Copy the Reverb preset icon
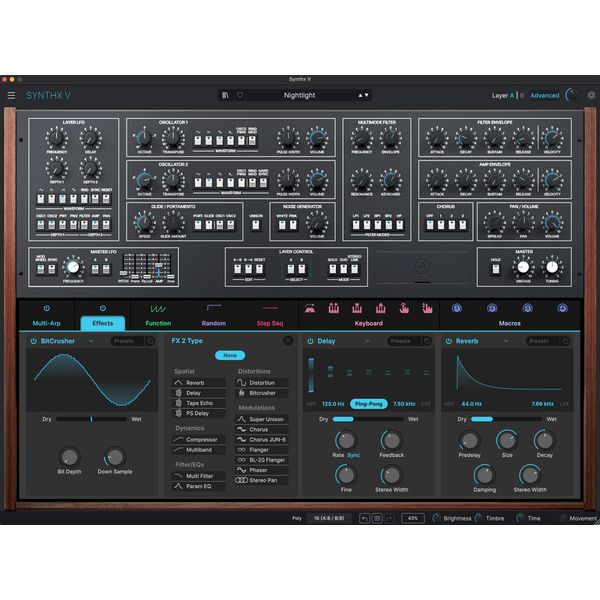The height and width of the screenshot is (600, 600). click(565, 341)
